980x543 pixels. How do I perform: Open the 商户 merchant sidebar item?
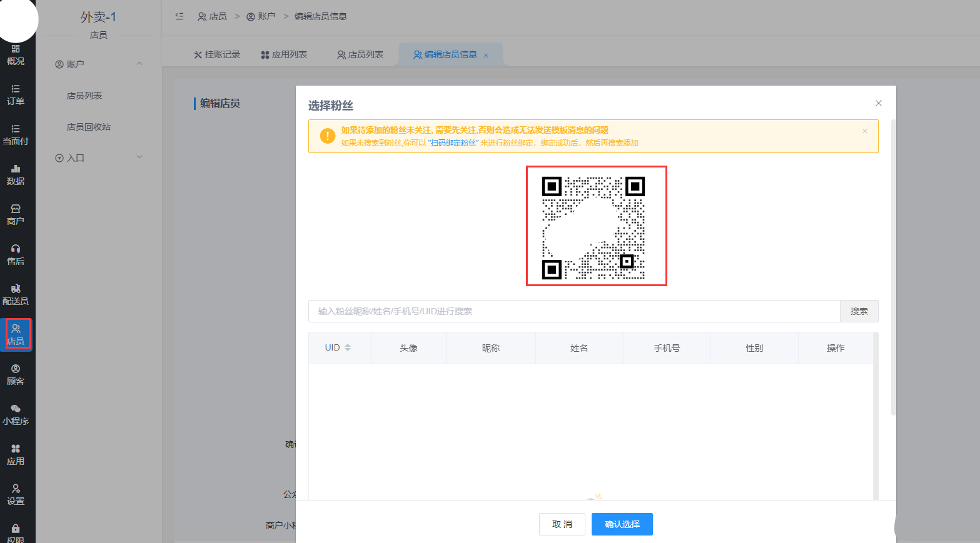pos(16,215)
